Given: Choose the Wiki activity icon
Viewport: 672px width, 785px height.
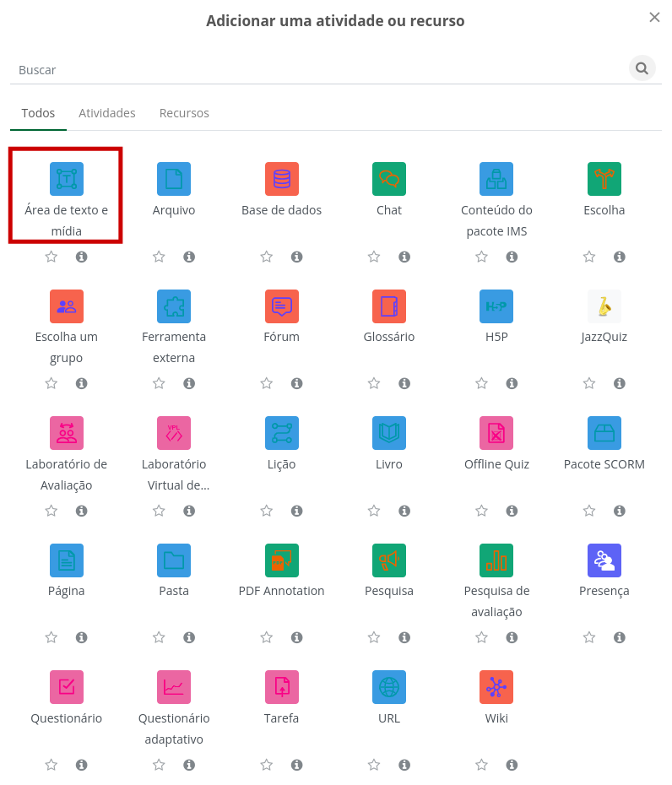Looking at the screenshot, I should 496,687.
